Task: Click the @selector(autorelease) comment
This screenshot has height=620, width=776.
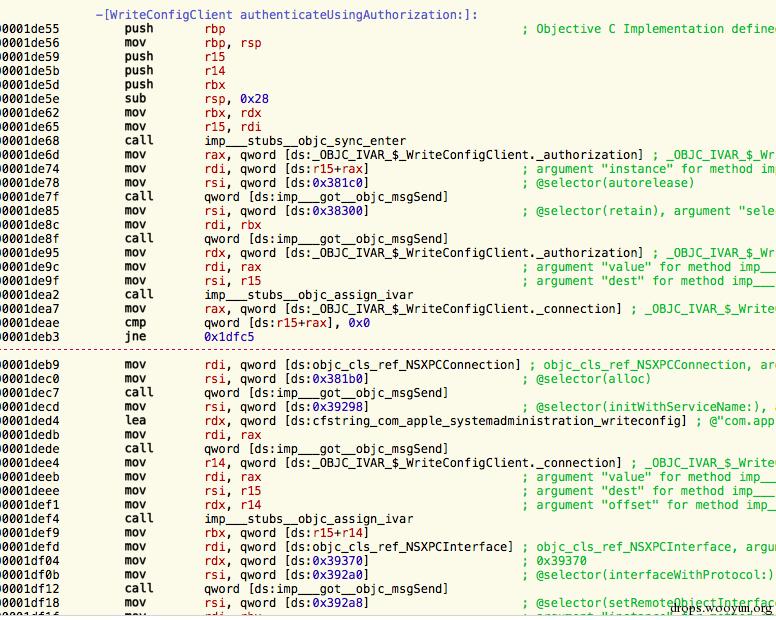Action: pos(615,183)
